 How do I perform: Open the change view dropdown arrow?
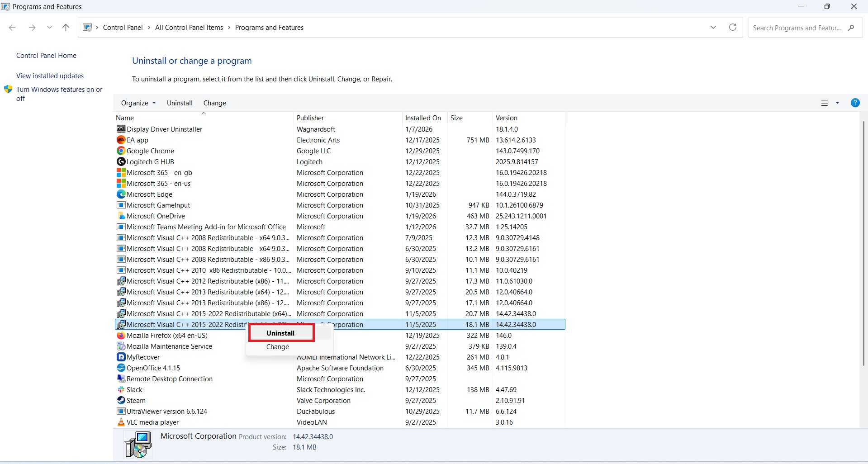(838, 103)
